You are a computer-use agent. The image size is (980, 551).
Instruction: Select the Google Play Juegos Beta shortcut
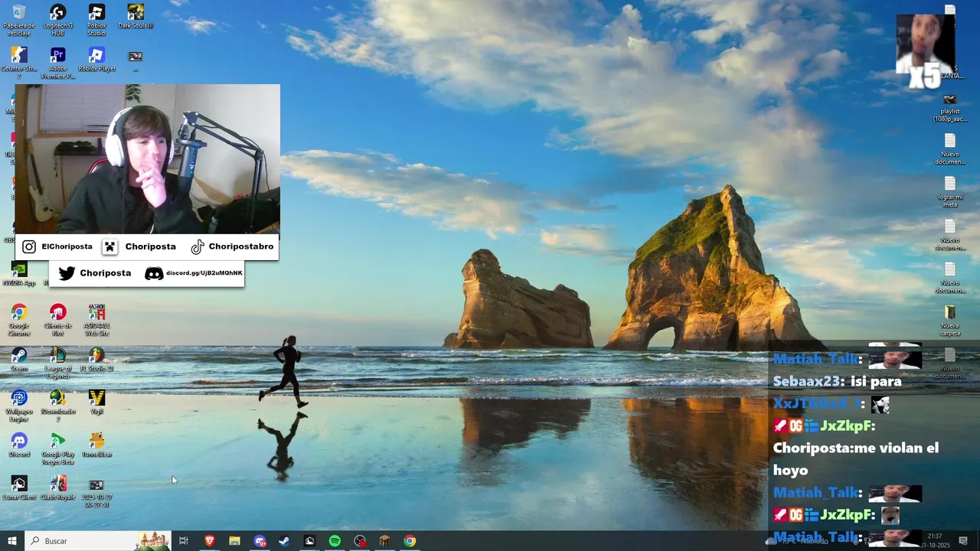coord(57,448)
